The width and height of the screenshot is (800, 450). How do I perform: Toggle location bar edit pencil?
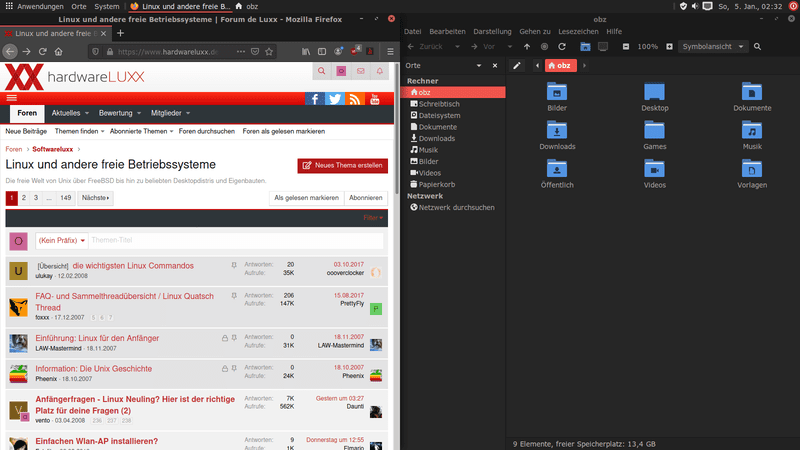[517, 65]
